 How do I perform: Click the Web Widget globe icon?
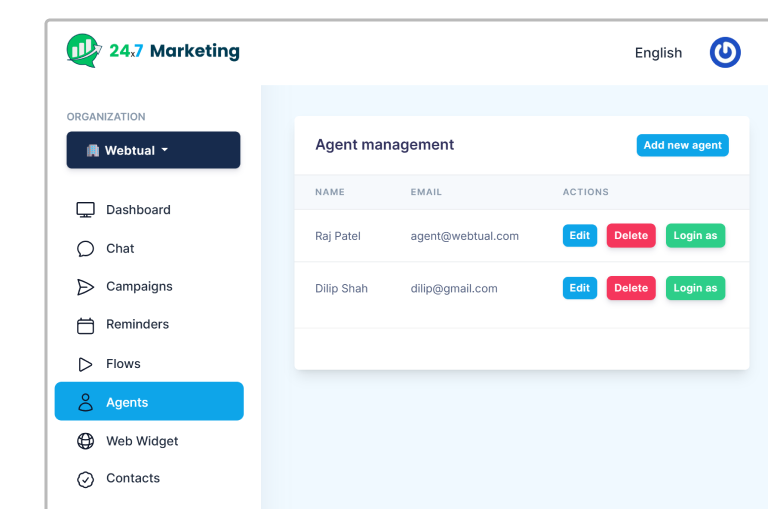coord(86,441)
